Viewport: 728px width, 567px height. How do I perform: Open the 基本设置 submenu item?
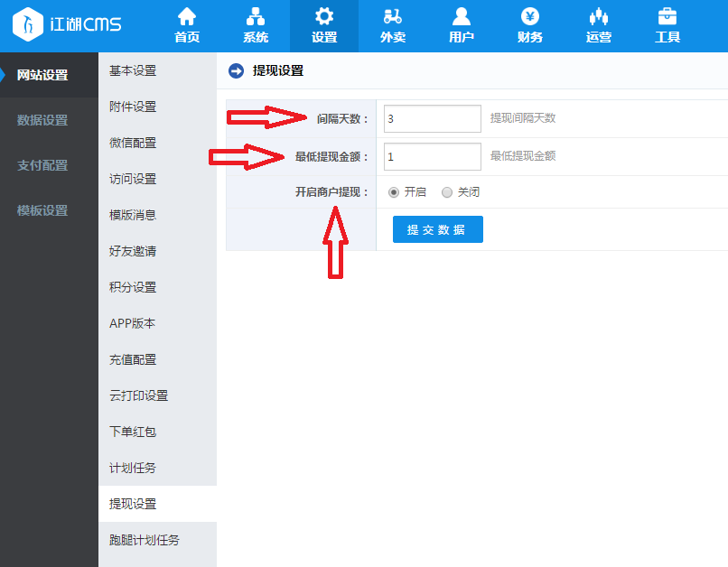point(133,70)
